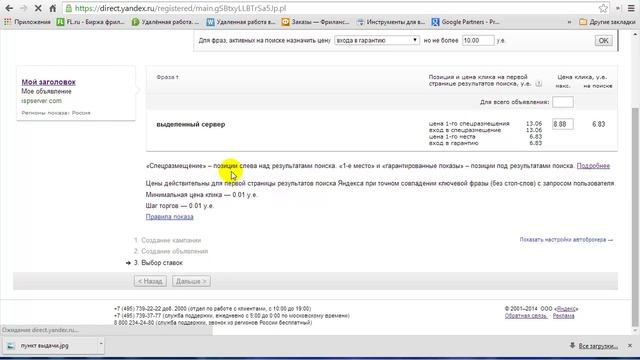Open the 'Мой заголовок' ad title link
Image resolution: width=640 pixels, height=360 pixels.
(49, 82)
